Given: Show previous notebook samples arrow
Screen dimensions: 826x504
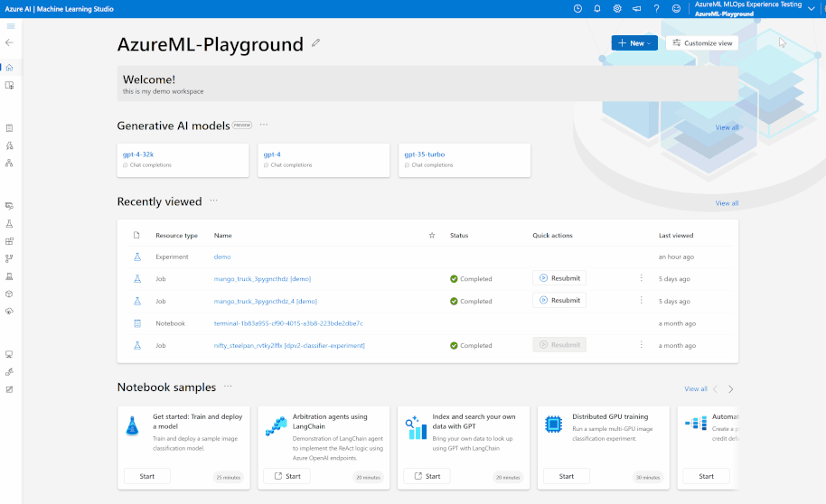Looking at the screenshot, I should pos(716,389).
